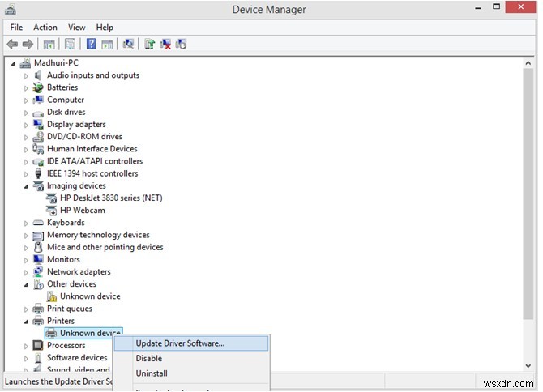Click Scan for hardware changes icon
Screen dimensions: 543x392
point(128,44)
